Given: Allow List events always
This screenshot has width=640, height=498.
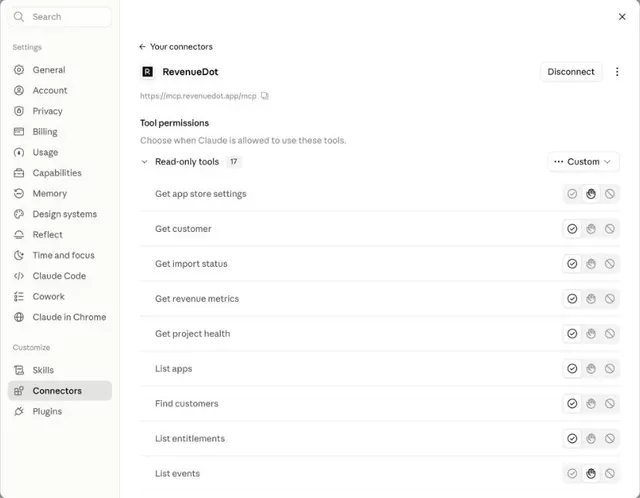Looking at the screenshot, I should (x=572, y=474).
